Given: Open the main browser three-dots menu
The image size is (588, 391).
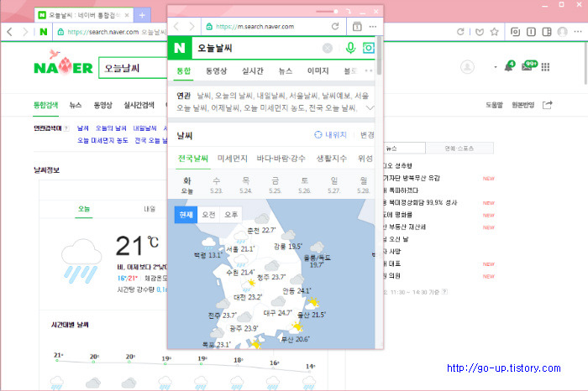Looking at the screenshot, I should click(578, 32).
